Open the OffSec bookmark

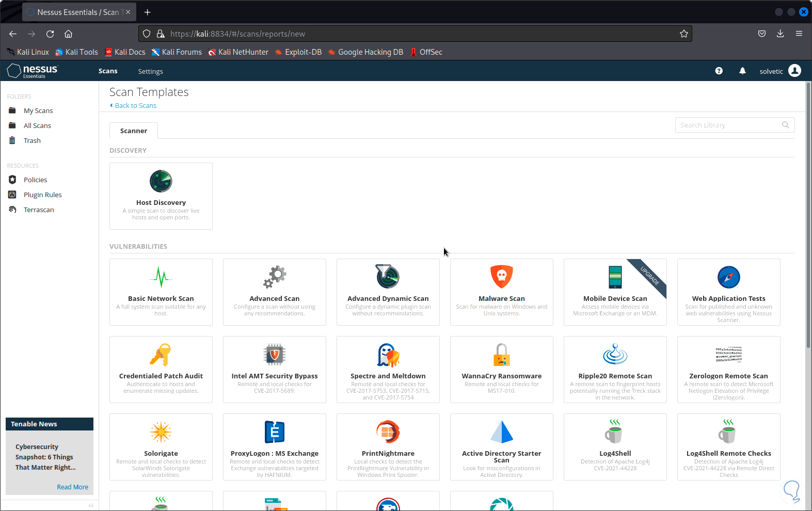tap(426, 52)
